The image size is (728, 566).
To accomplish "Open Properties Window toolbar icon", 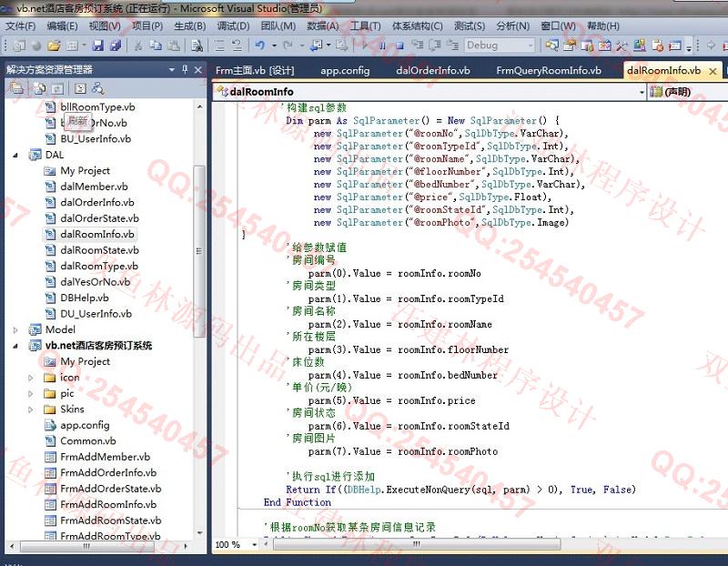I will point(570,45).
